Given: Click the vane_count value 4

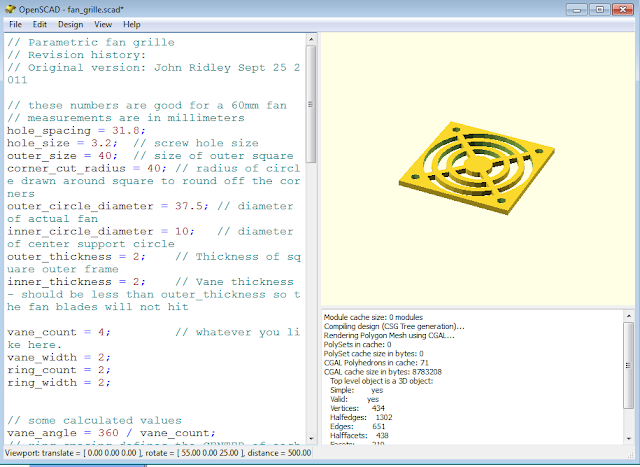Looking at the screenshot, I should coord(101,332).
